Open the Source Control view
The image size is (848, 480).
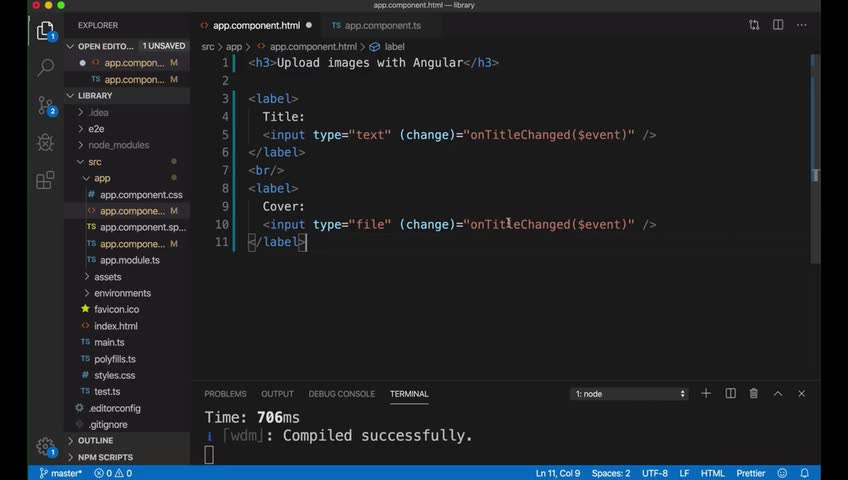[x=45, y=105]
